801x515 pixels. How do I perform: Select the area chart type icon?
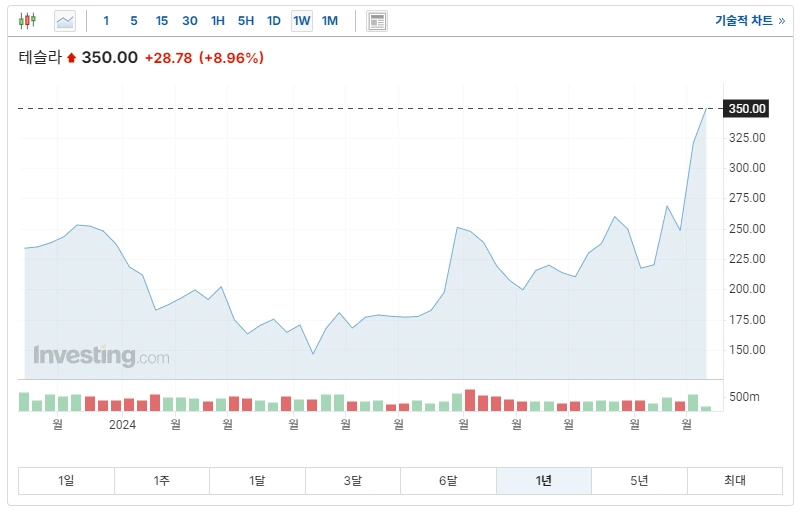pos(65,21)
